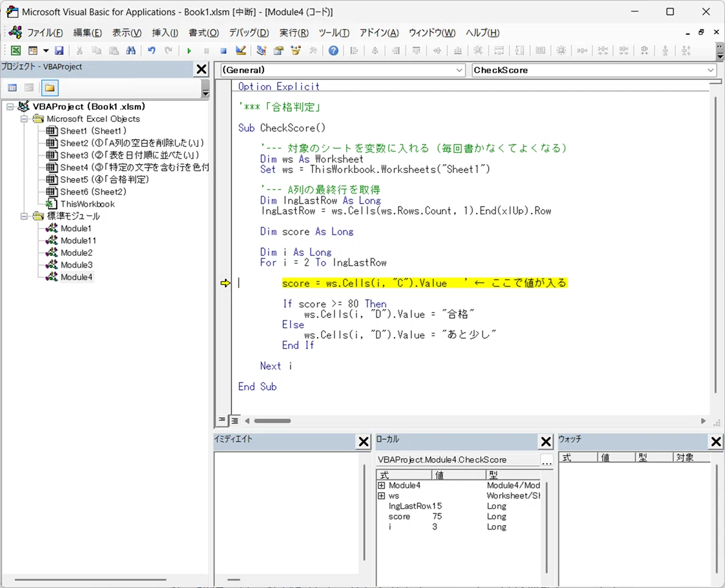Open the (General) object dropdown
This screenshot has height=588, width=725.
click(x=343, y=70)
